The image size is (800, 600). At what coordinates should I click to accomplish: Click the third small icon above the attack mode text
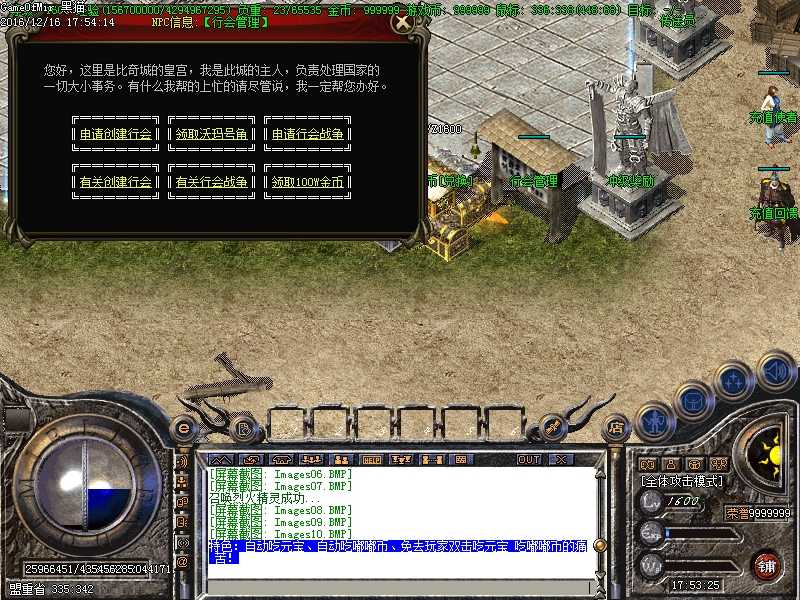pos(694,464)
